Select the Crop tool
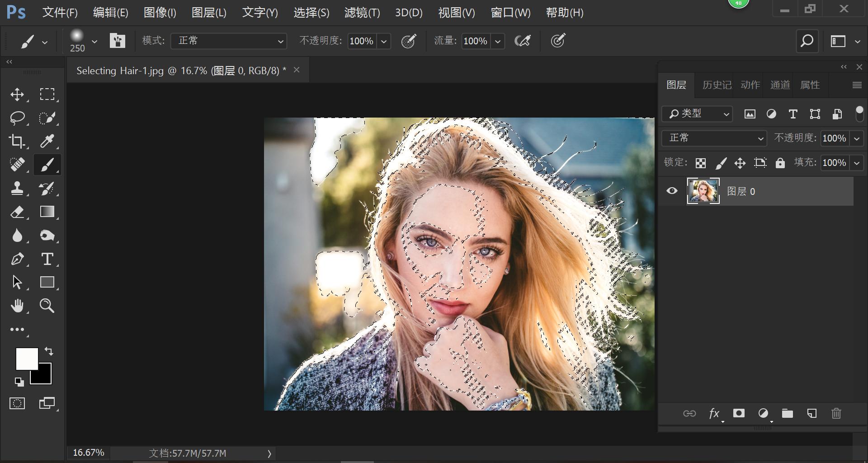This screenshot has width=868, height=463. point(18,141)
